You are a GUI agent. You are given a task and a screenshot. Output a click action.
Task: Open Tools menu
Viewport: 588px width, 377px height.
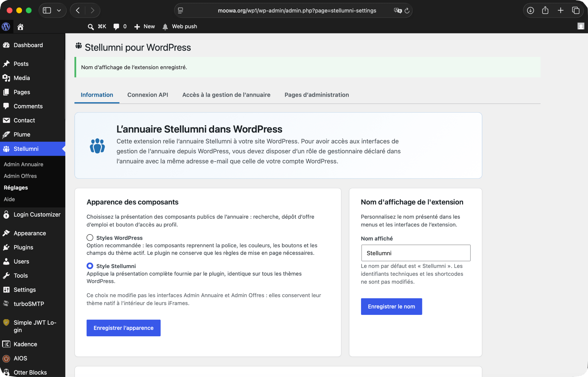pyautogui.click(x=32, y=275)
